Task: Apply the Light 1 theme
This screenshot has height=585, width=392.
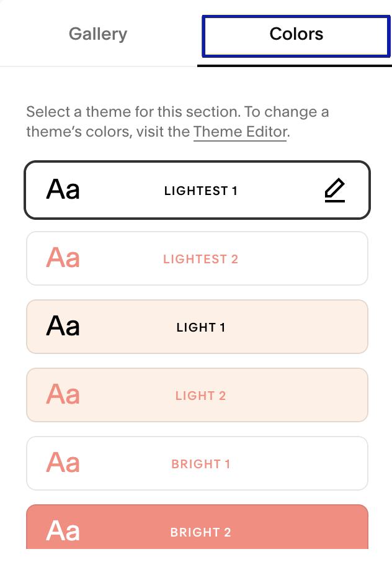Action: tap(197, 327)
